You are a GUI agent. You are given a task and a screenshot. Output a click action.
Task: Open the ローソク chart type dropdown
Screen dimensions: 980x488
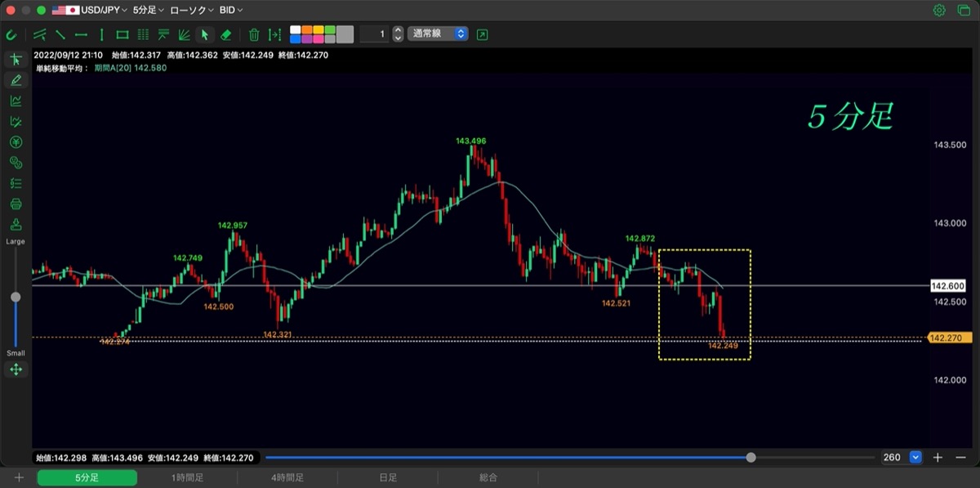coord(192,10)
